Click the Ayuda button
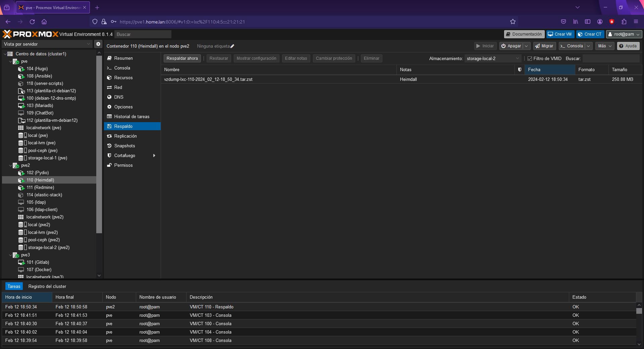The height and width of the screenshot is (349, 644). (628, 46)
